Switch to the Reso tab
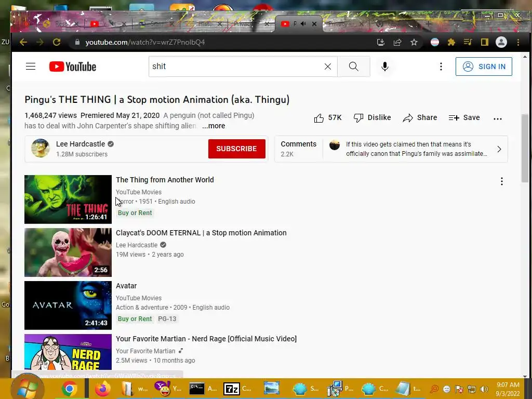The width and height of the screenshot is (532, 399). point(61,24)
